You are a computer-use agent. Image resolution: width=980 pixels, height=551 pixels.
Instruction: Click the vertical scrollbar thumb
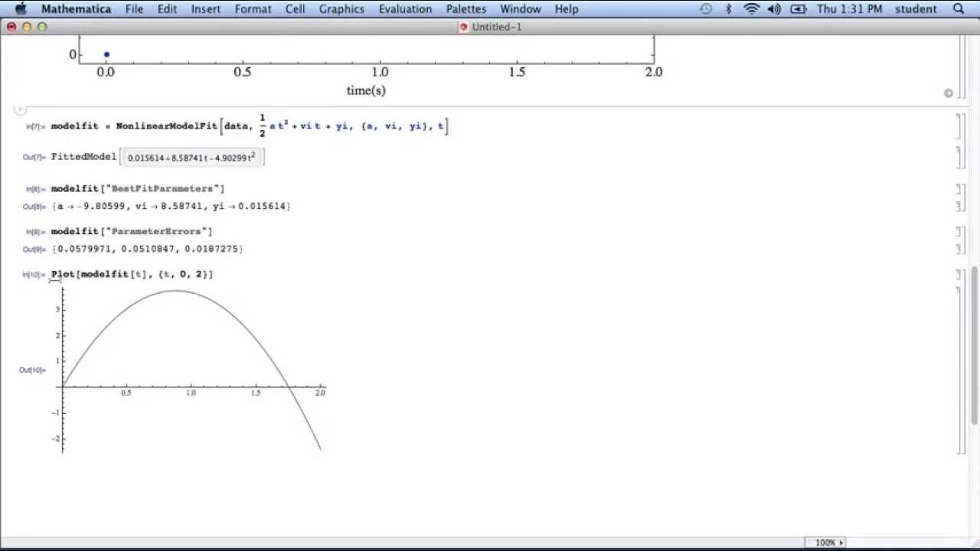975,344
